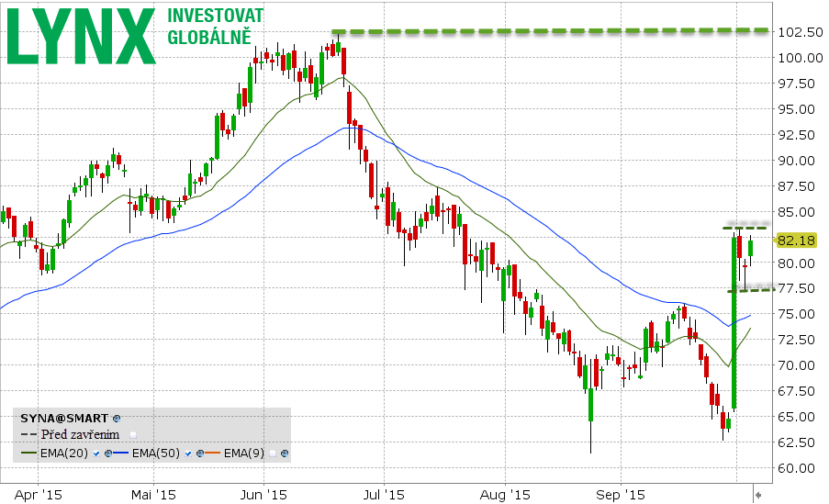This screenshot has height=504, width=829.
Task: Open settings icon next to SYNA@SMART
Action: coord(117,419)
